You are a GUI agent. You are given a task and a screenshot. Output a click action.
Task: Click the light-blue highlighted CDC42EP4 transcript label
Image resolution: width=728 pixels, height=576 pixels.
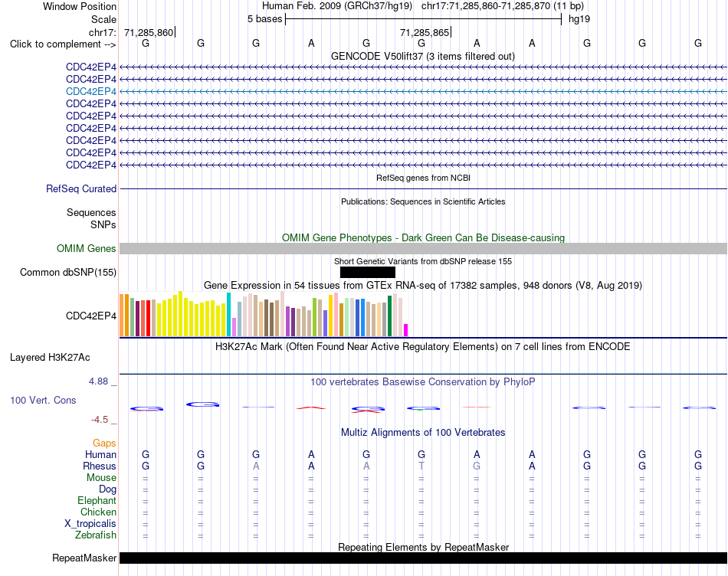pos(91,91)
